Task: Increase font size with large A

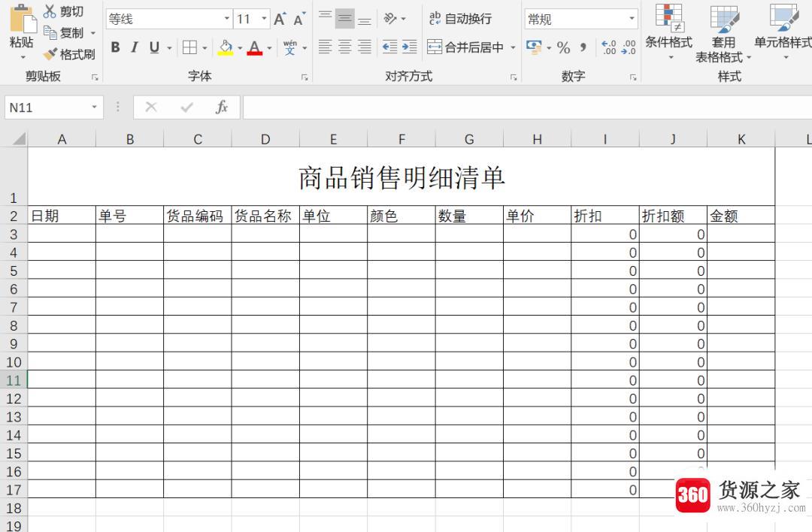Action: coord(280,19)
